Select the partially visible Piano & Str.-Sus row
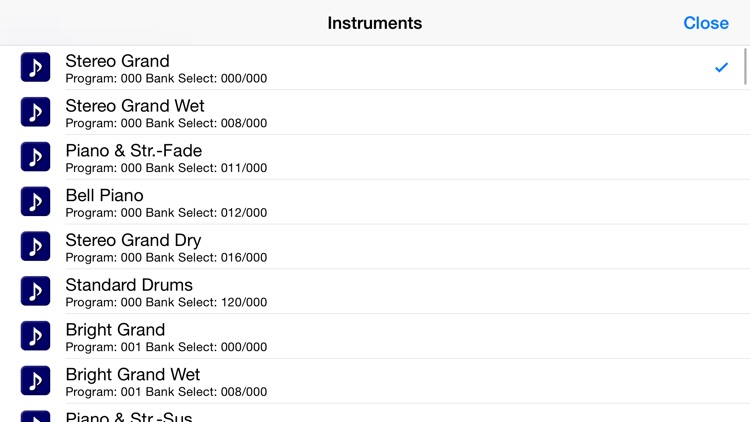Image resolution: width=750 pixels, height=422 pixels. click(129, 416)
